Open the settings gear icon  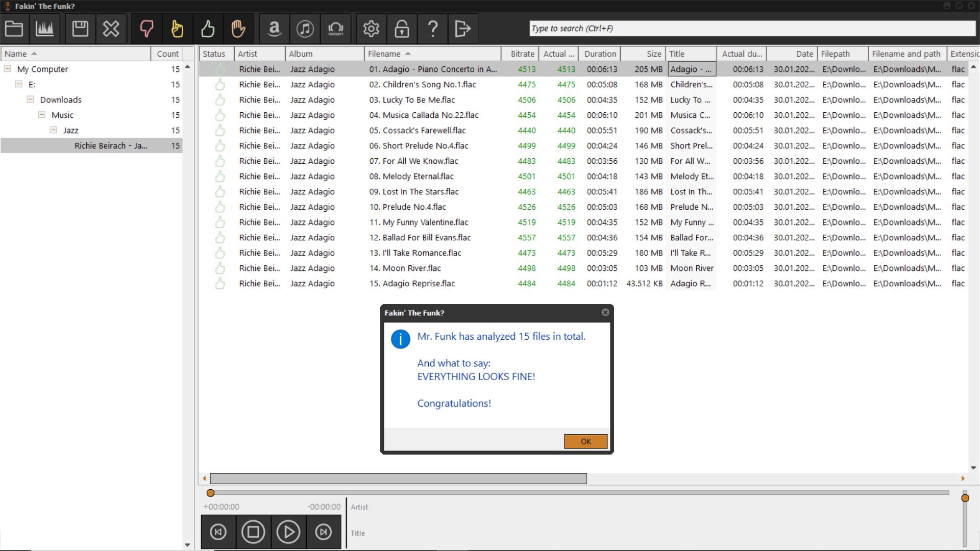click(x=371, y=29)
